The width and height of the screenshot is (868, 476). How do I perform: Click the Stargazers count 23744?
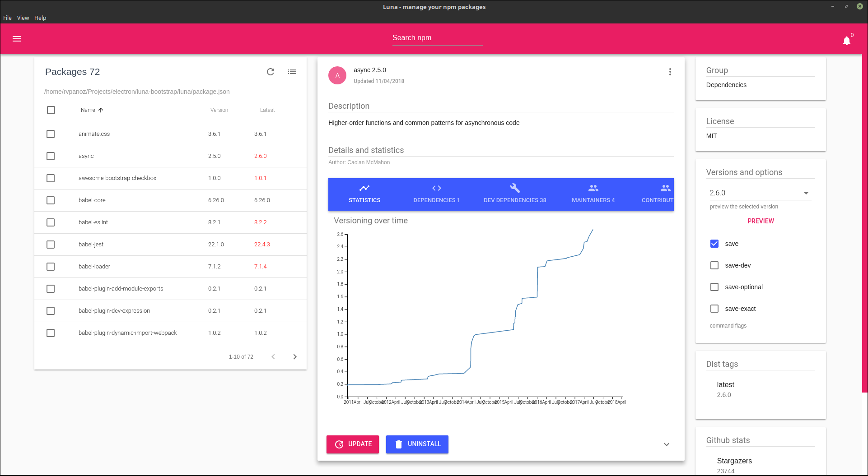coord(726,471)
